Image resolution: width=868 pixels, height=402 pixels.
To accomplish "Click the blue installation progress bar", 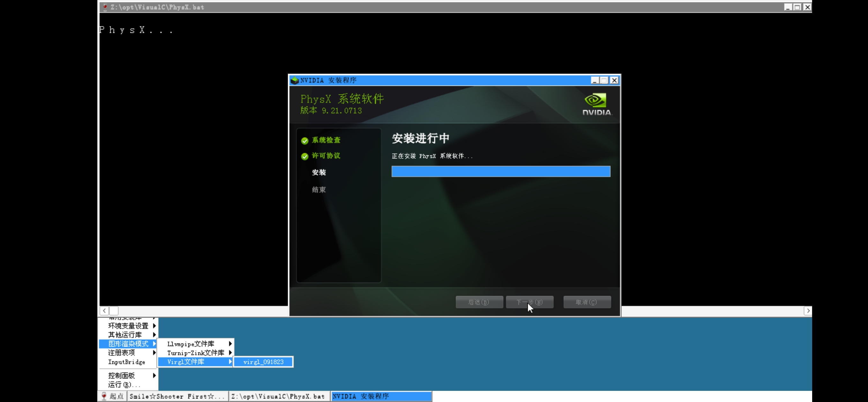I will (501, 171).
